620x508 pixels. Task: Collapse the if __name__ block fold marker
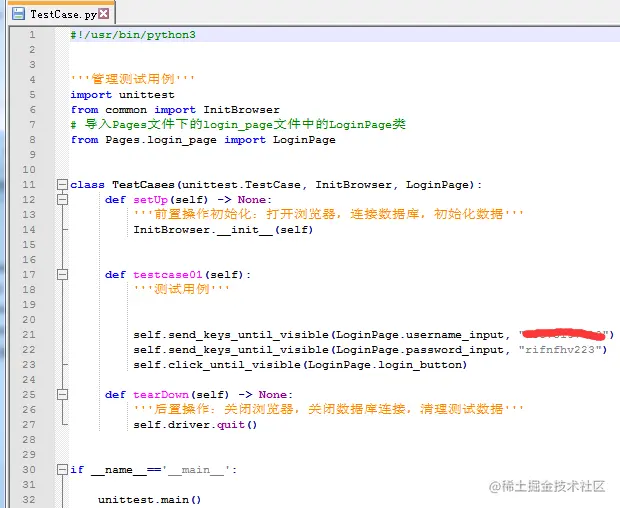point(62,470)
